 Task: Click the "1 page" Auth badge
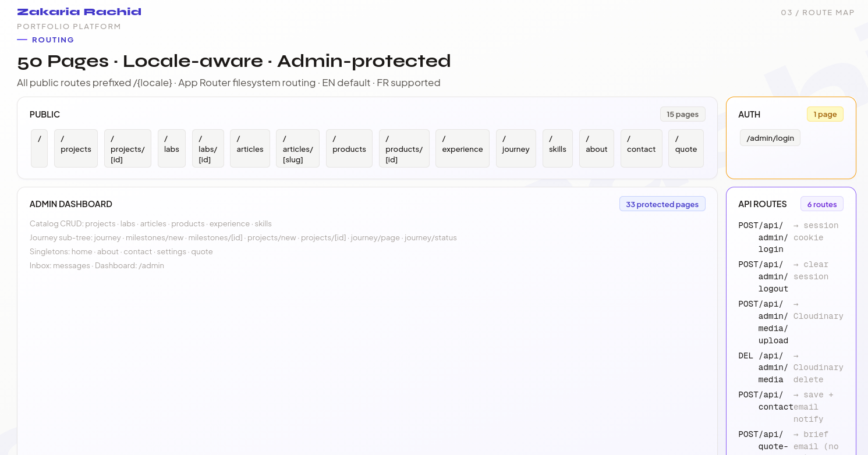[x=825, y=114]
